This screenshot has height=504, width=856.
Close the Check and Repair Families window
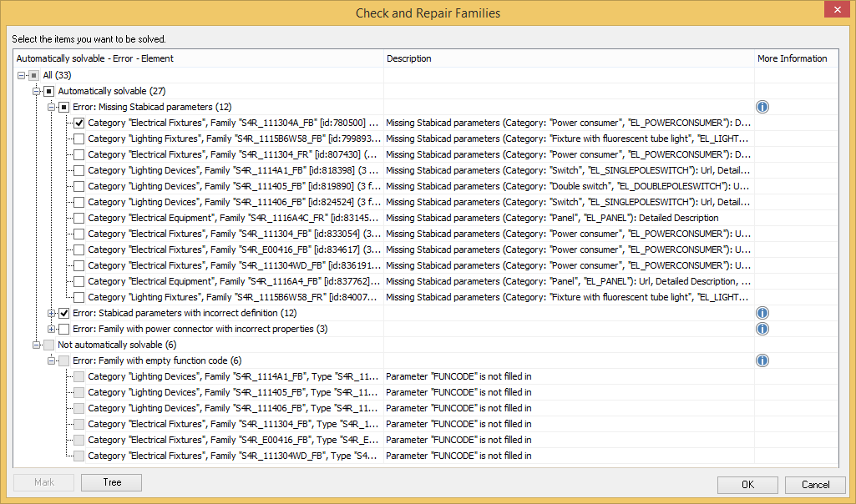838,10
